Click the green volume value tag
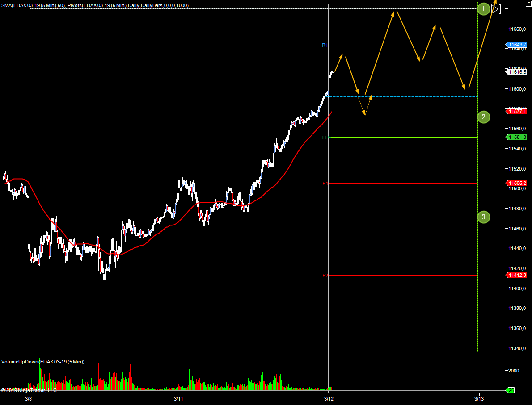 [511, 391]
